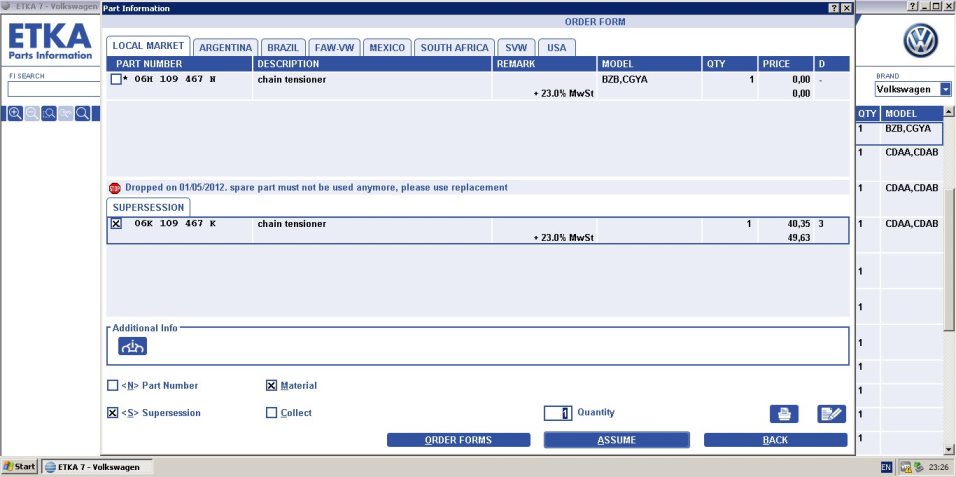Select the SUPERSESSION tab
956x477 pixels.
pos(148,207)
